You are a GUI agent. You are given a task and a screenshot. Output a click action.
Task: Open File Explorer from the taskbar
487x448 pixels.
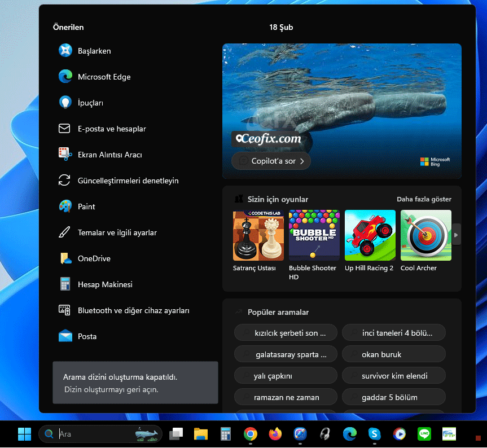tap(201, 434)
